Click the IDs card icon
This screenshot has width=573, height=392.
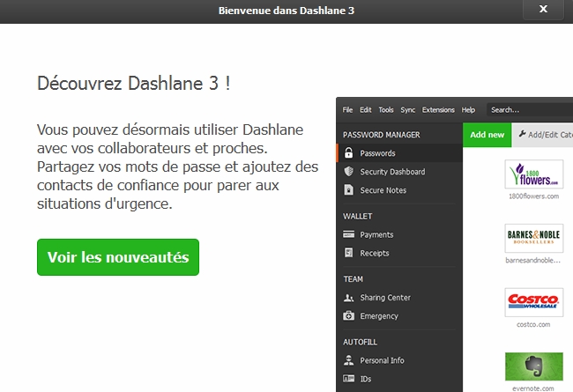(348, 379)
